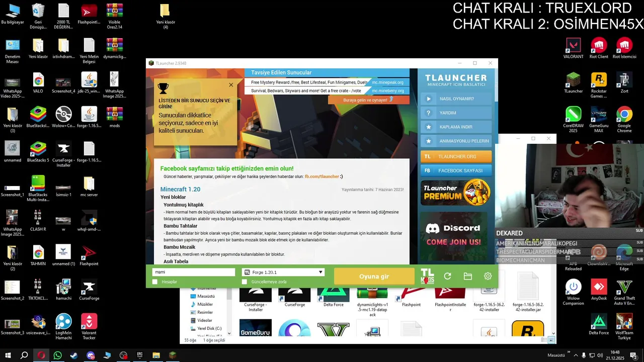Follow the fb.com/tlauncher link

[x=321, y=176]
